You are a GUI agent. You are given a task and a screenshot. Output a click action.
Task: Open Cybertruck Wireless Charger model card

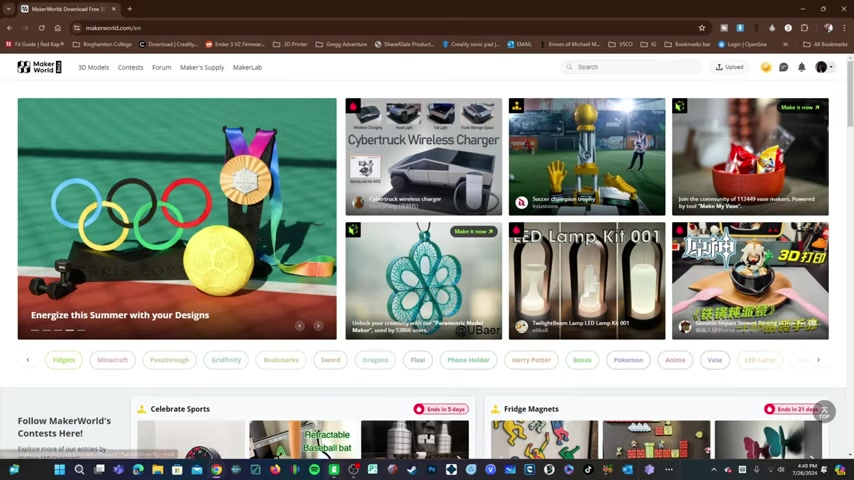pyautogui.click(x=424, y=157)
